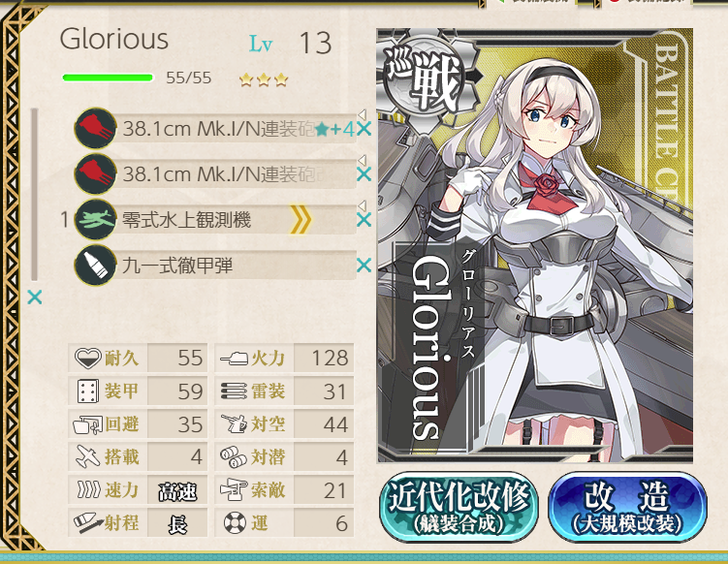Open 近代化改修 modernization menu
The width and height of the screenshot is (728, 564).
459,507
